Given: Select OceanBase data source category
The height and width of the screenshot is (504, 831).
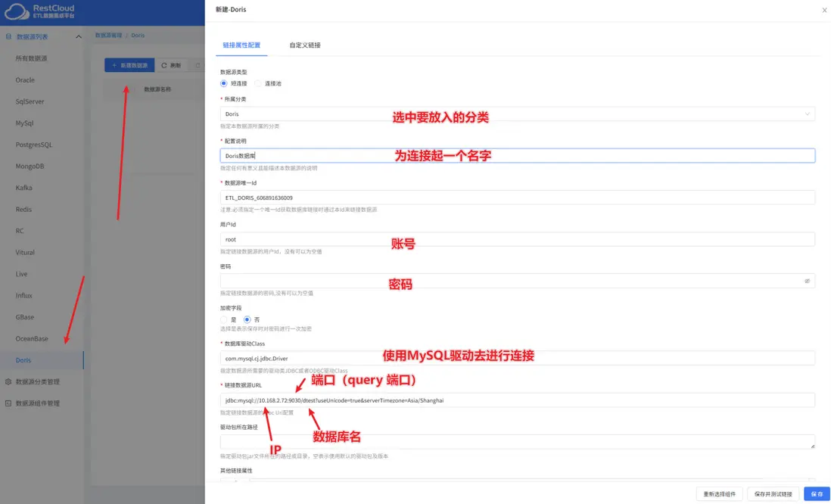Looking at the screenshot, I should (x=32, y=339).
